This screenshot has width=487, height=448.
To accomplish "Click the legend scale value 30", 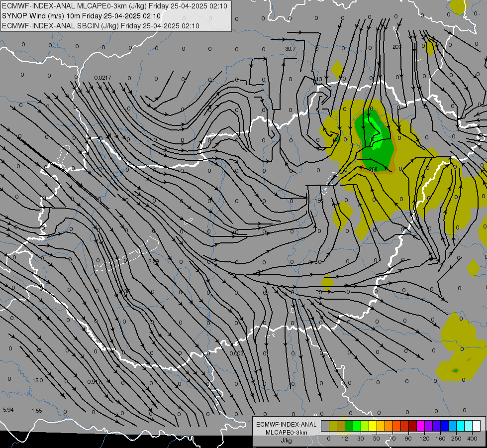I will click(361, 439).
